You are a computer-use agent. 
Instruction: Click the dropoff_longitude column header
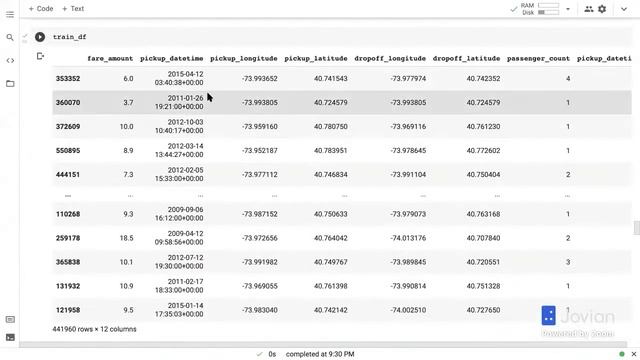click(390, 58)
